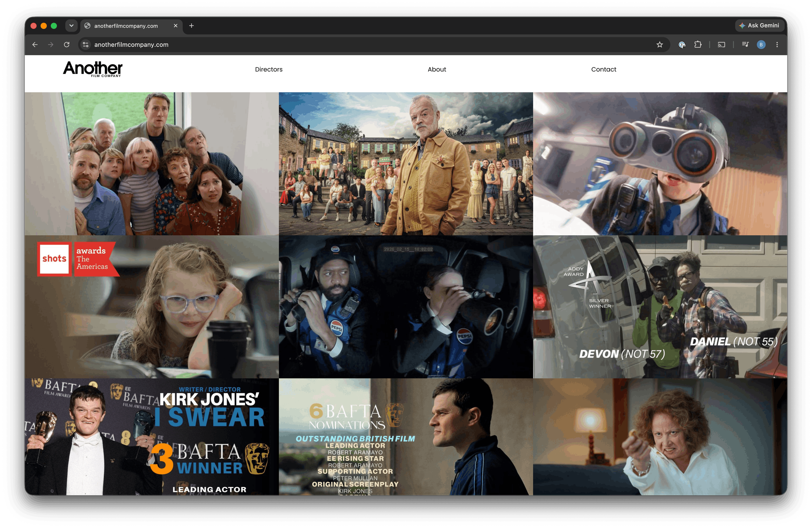The height and width of the screenshot is (528, 812).
Task: Open the media controls playlist icon
Action: (745, 45)
